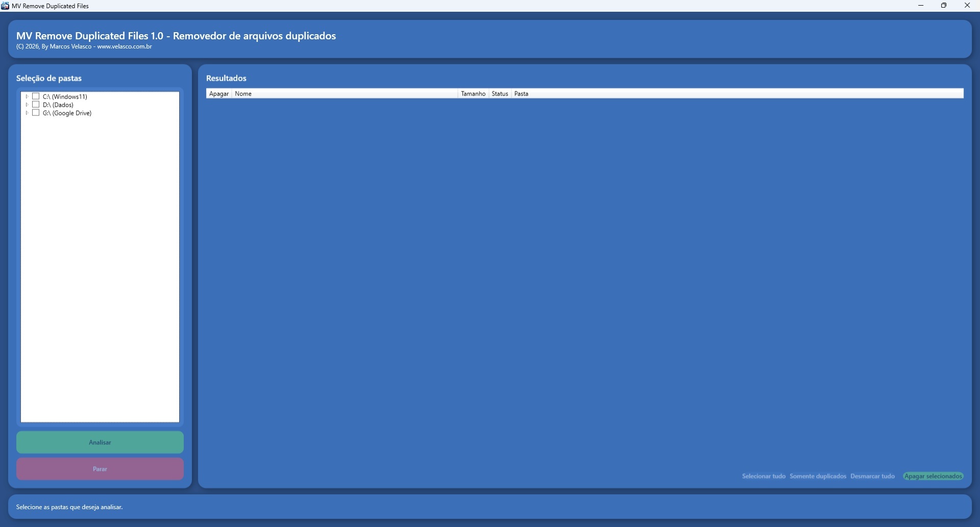This screenshot has width=980, height=527.
Task: Minimize the application window
Action: click(921, 6)
